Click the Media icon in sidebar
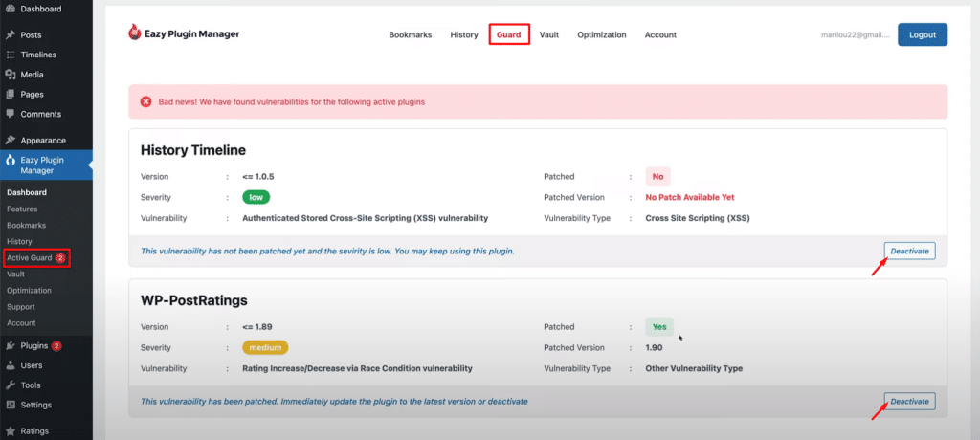 coord(10,75)
